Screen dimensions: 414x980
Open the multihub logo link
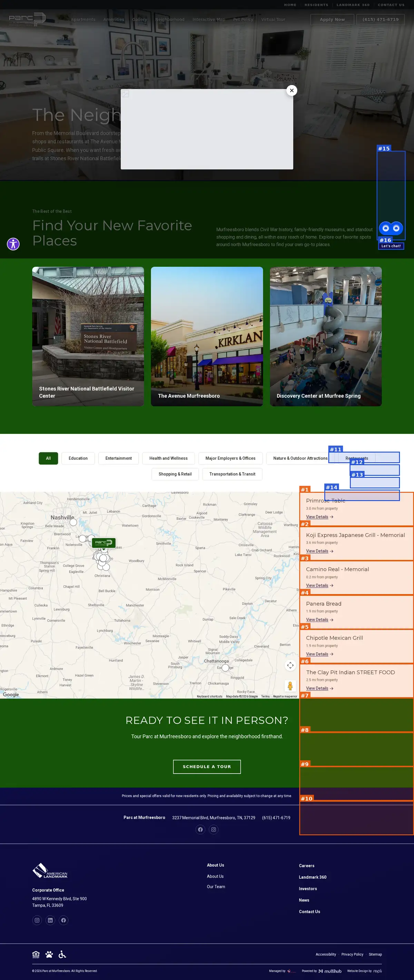pyautogui.click(x=330, y=971)
